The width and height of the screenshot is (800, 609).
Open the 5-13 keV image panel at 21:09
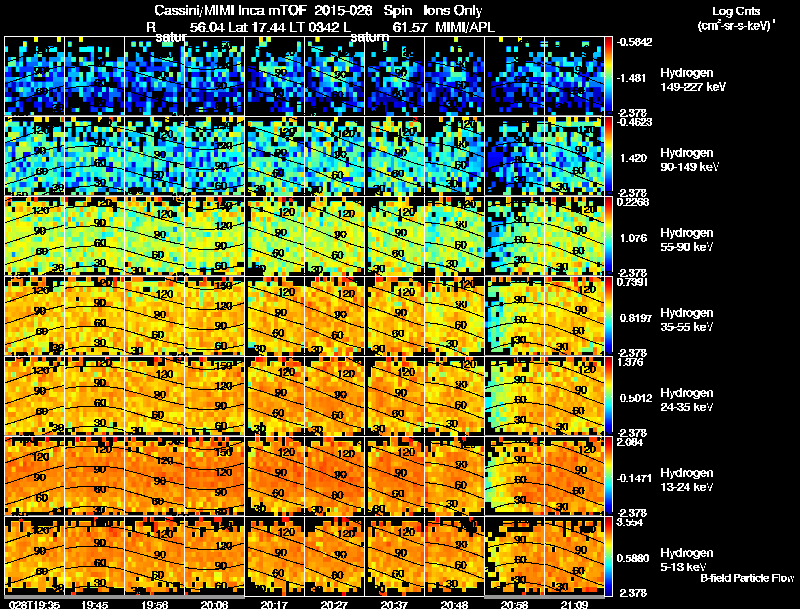point(574,556)
